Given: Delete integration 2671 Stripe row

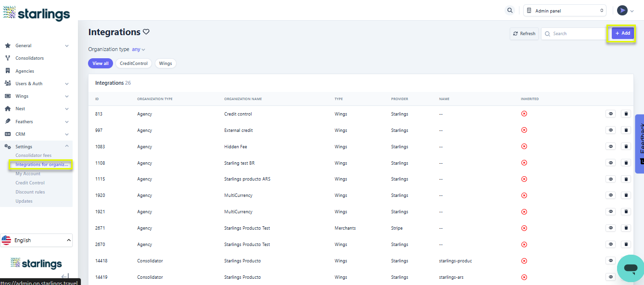Looking at the screenshot, I should point(626,228).
